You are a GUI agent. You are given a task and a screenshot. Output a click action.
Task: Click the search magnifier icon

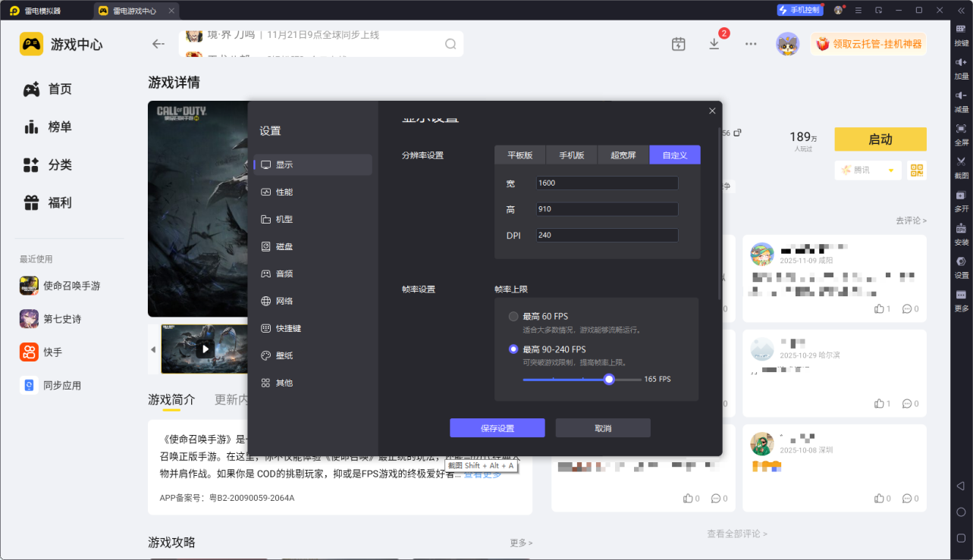tap(450, 44)
